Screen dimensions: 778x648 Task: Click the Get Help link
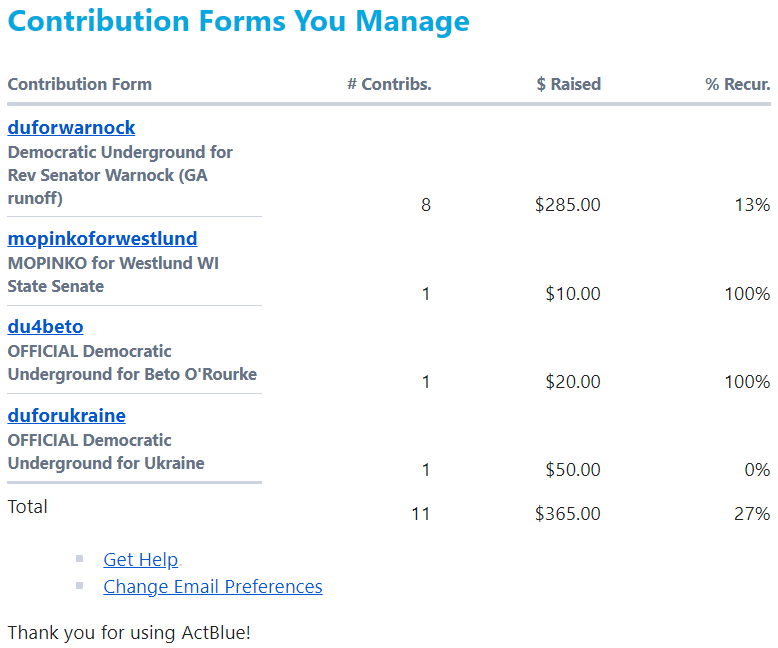coord(140,560)
